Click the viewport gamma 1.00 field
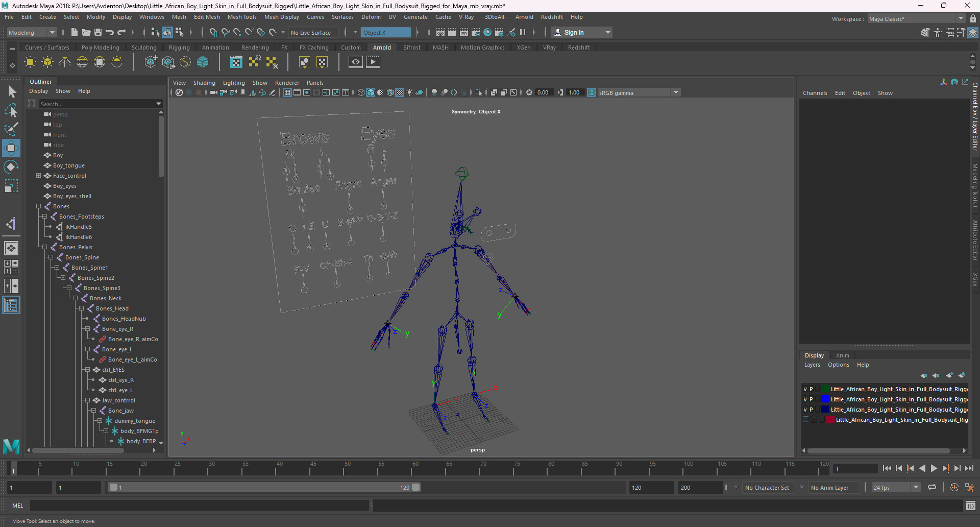The width and height of the screenshot is (980, 527). tap(575, 92)
